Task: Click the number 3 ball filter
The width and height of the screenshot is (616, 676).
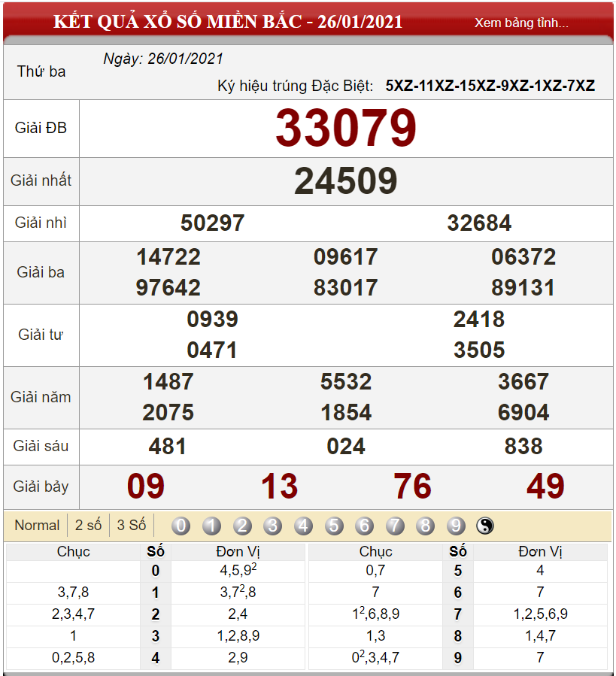Action: click(272, 526)
